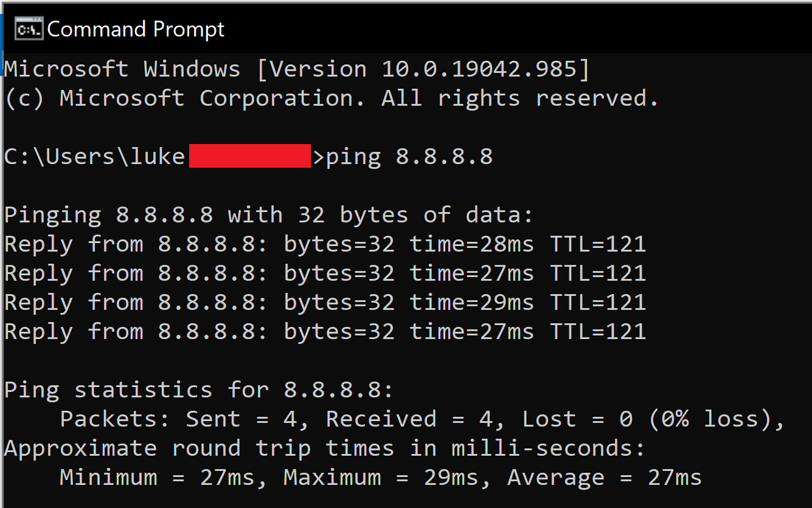This screenshot has height=508, width=812.
Task: Click the Microsoft Windows version line
Action: pyautogui.click(x=297, y=69)
